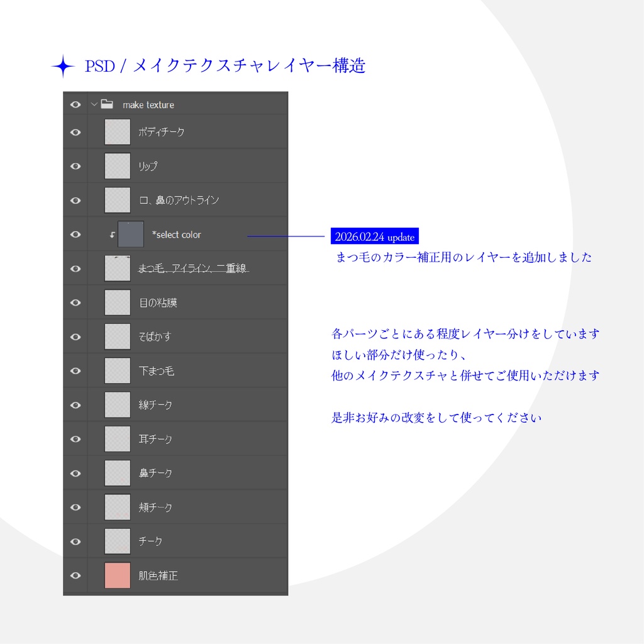This screenshot has width=644, height=644.
Task: Select the ボディチーク layer name
Action: [x=162, y=132]
